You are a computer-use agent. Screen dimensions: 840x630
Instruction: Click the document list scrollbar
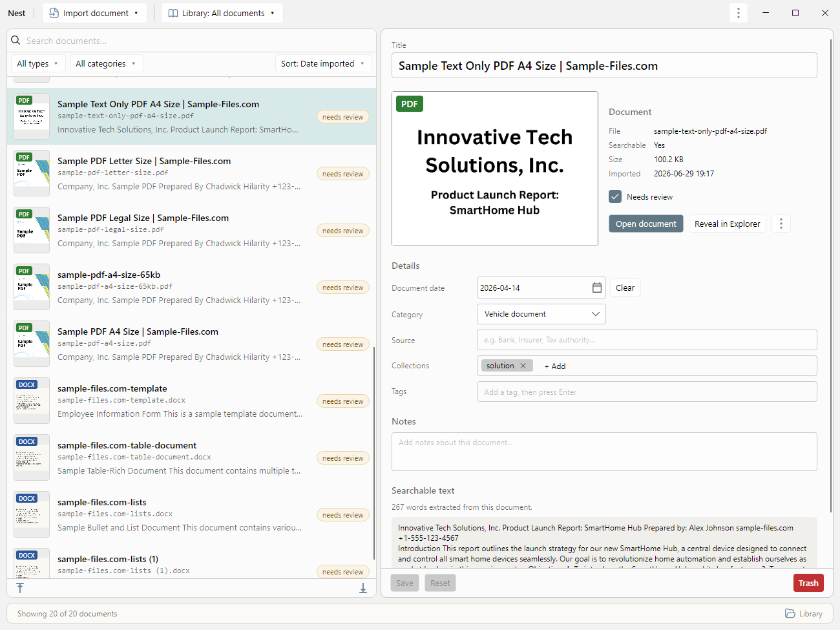click(x=374, y=452)
